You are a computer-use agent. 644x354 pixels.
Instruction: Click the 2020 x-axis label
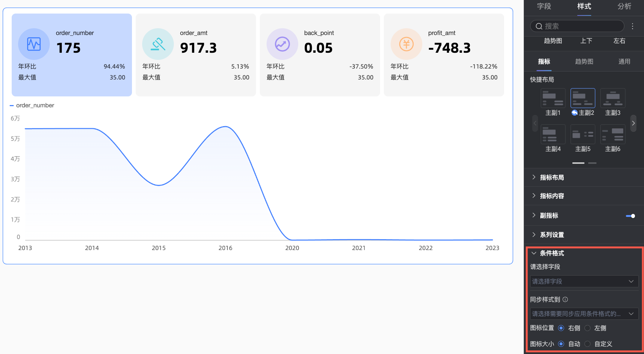coord(292,248)
